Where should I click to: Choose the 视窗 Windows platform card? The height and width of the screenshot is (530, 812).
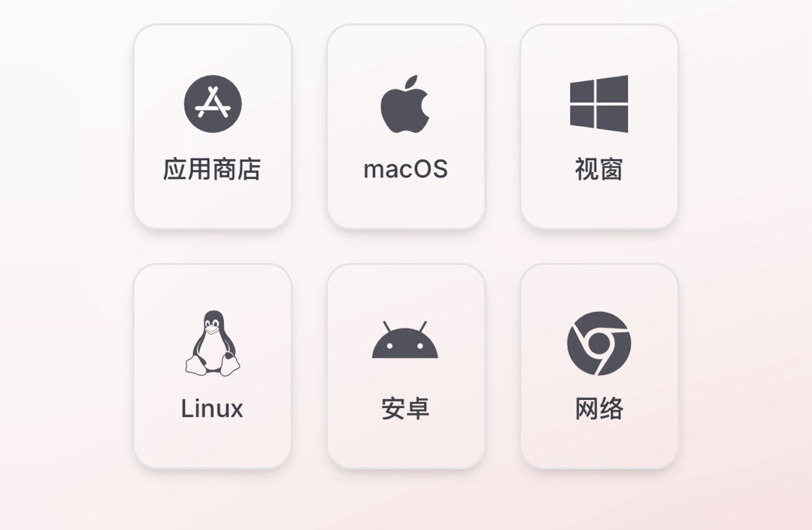pos(599,126)
